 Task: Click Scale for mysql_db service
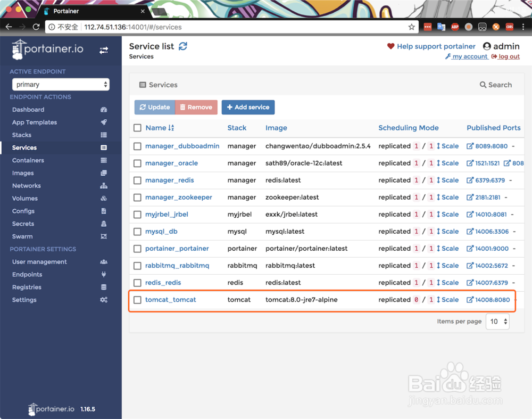(x=447, y=231)
